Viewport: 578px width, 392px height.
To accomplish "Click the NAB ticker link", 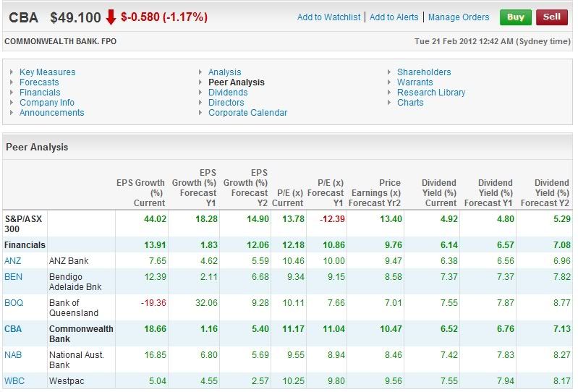I will tap(13, 355).
